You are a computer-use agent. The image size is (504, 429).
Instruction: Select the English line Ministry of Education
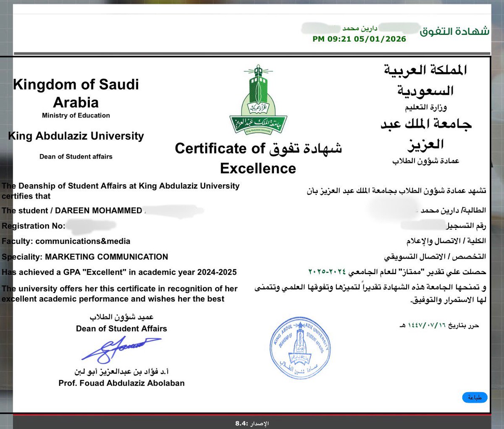76,115
